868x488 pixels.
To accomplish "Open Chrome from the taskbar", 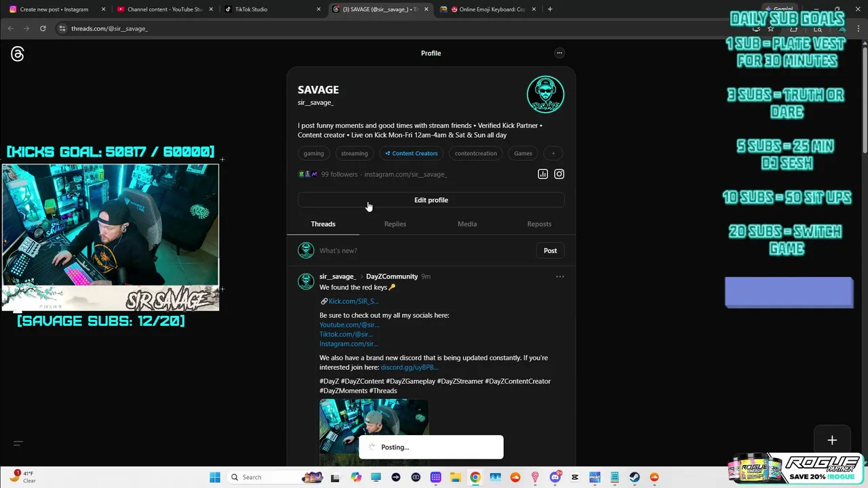I will tap(475, 477).
